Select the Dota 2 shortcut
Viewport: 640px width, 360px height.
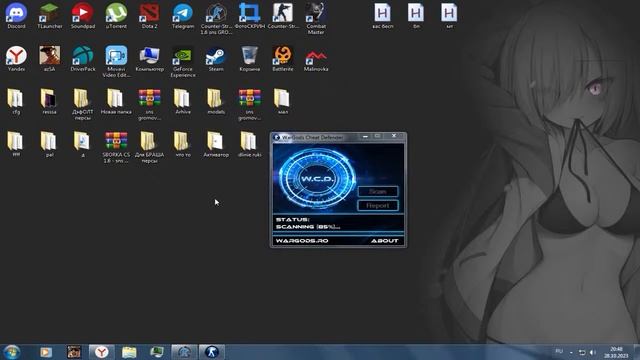click(149, 16)
